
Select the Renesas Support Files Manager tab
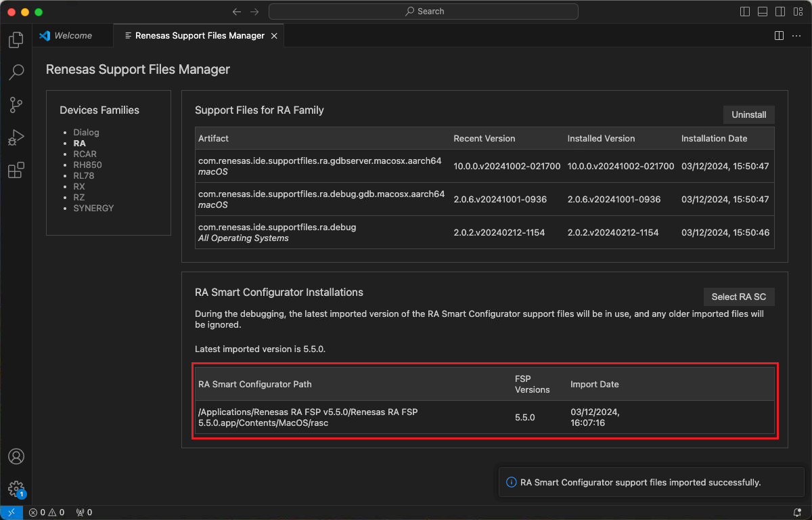coord(199,35)
